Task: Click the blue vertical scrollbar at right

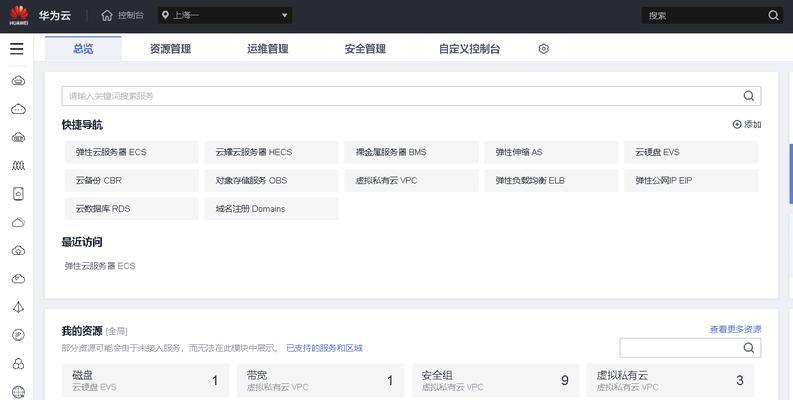Action: coord(791,173)
